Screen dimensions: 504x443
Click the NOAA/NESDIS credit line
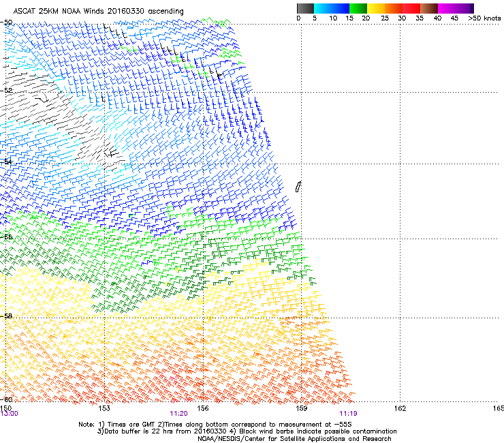click(x=294, y=439)
